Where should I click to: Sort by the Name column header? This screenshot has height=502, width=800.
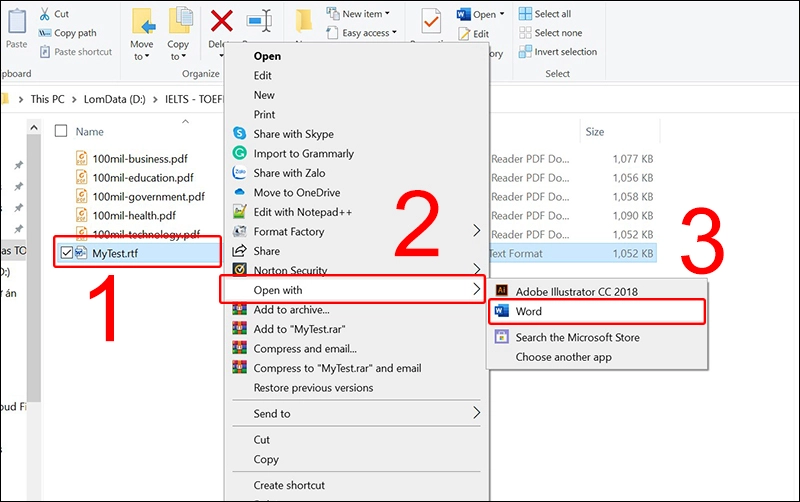point(90,132)
